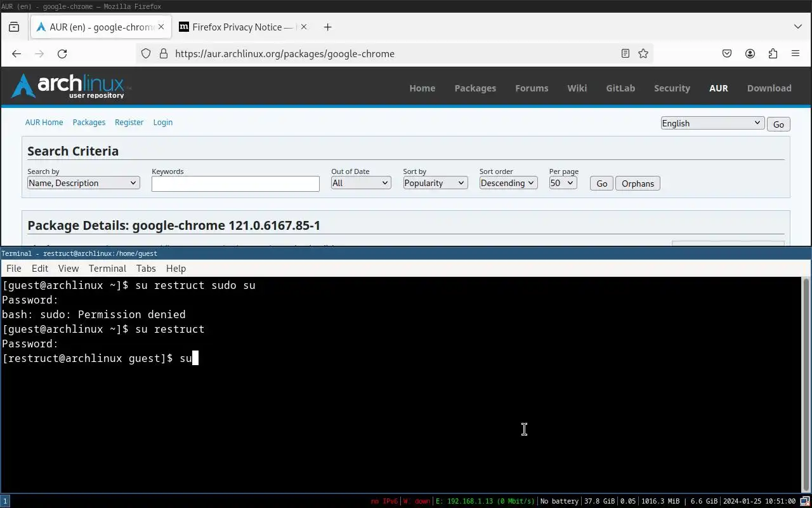Focus the URL address bar
This screenshot has width=812, height=508.
pos(393,54)
